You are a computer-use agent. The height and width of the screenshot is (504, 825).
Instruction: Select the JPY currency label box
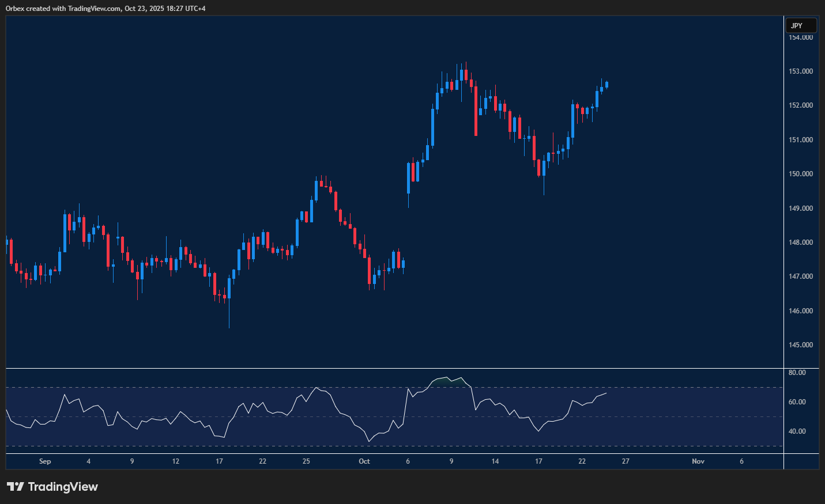(801, 25)
